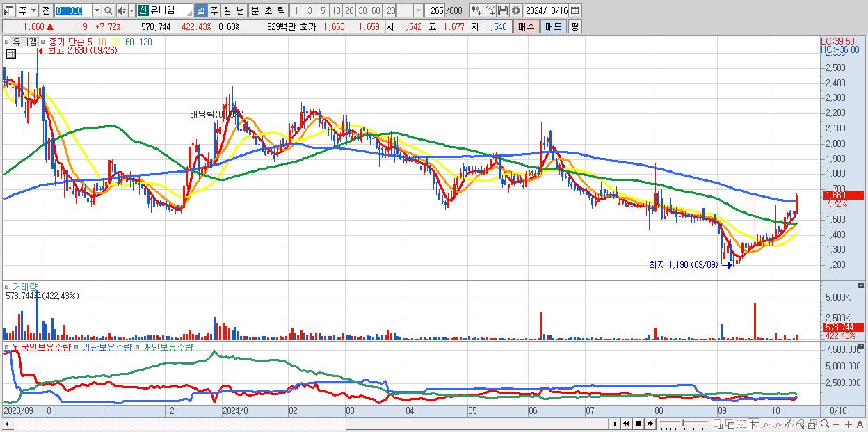Toggle the 거래량 volume indicator marker
The width and height of the screenshot is (868, 432).
coord(7,286)
